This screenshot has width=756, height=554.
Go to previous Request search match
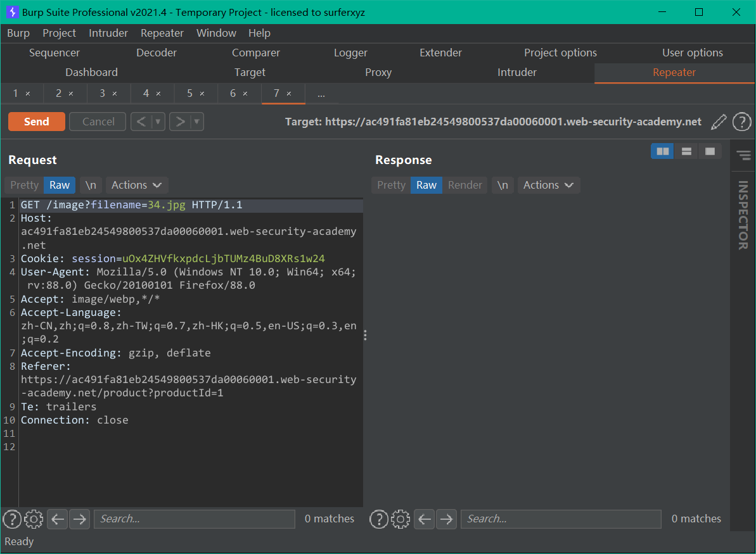pos(58,519)
